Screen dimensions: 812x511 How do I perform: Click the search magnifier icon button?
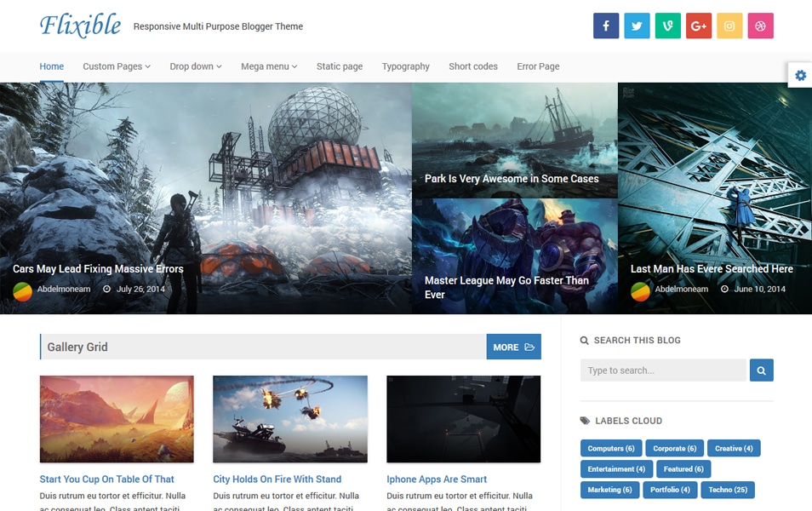760,370
